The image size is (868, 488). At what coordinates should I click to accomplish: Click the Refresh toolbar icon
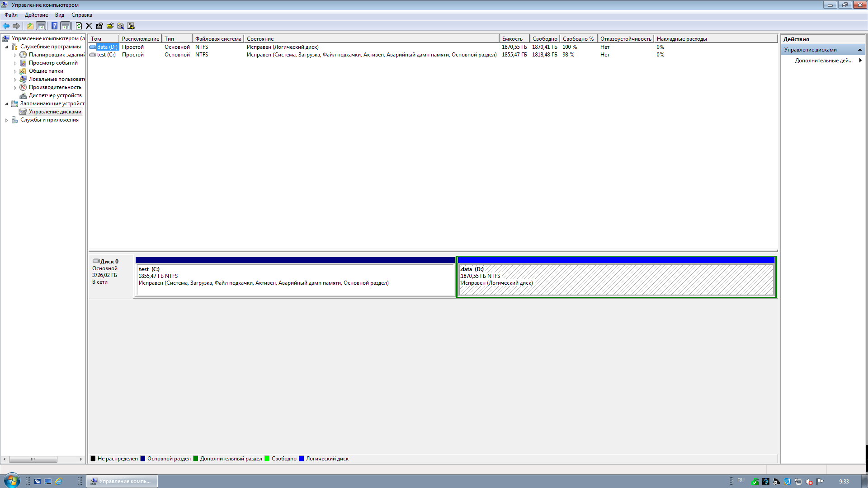click(79, 26)
